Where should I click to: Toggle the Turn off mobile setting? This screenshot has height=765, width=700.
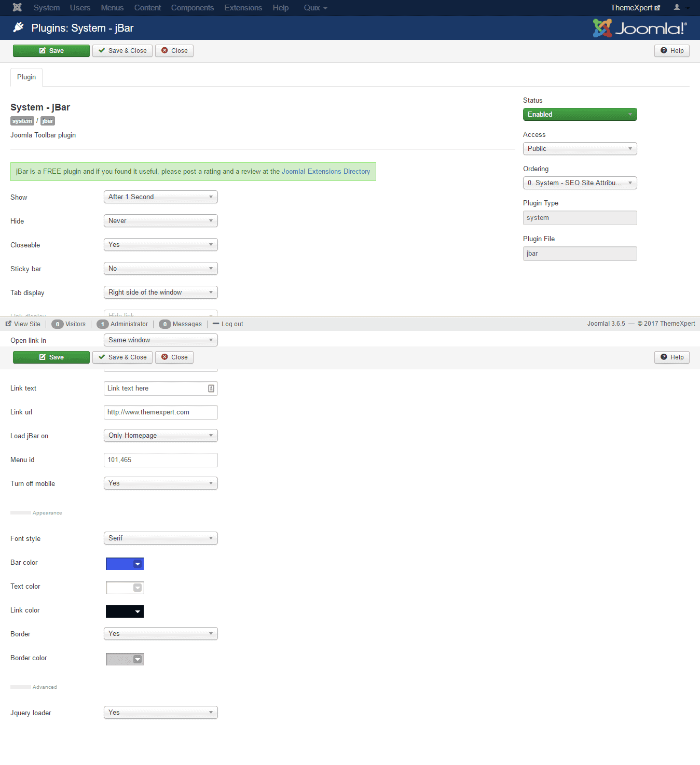[160, 483]
